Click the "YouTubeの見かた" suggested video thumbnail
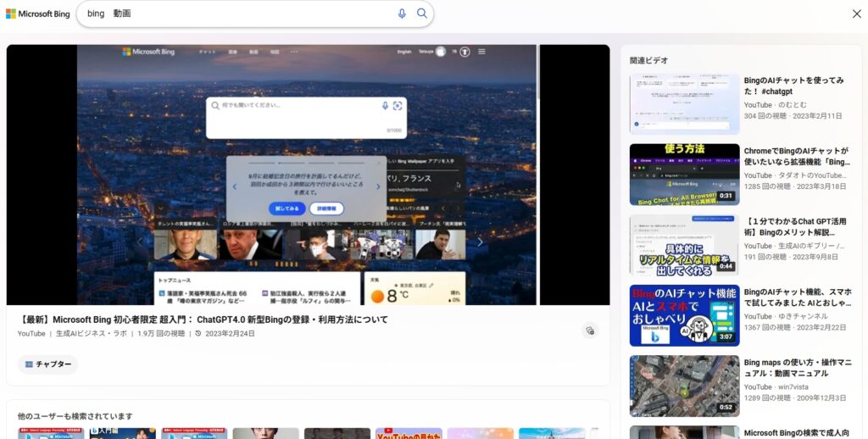This screenshot has height=439, width=868. click(409, 433)
